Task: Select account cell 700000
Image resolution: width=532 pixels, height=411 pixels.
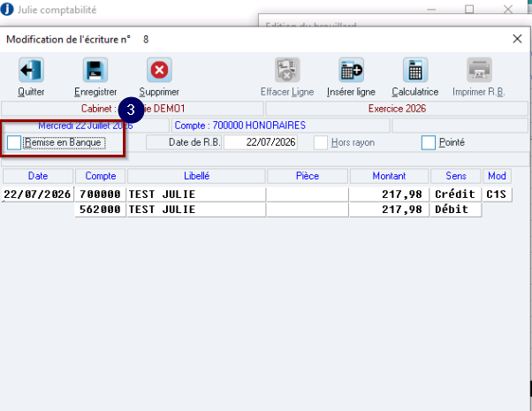Action: [100, 194]
